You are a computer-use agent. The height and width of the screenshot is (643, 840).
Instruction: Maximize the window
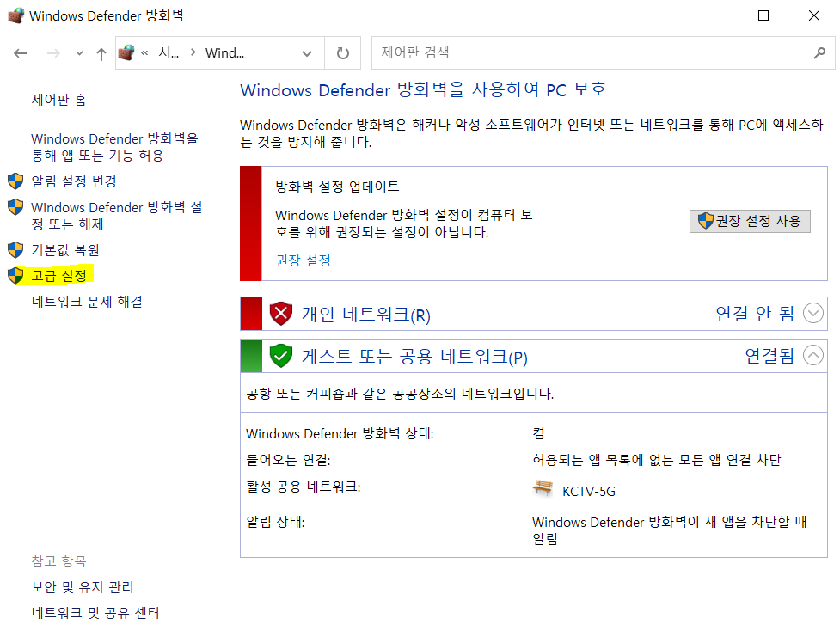pyautogui.click(x=763, y=15)
